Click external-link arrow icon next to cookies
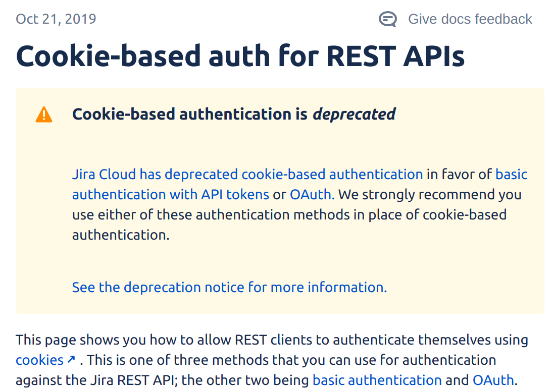553x392 pixels. [71, 359]
